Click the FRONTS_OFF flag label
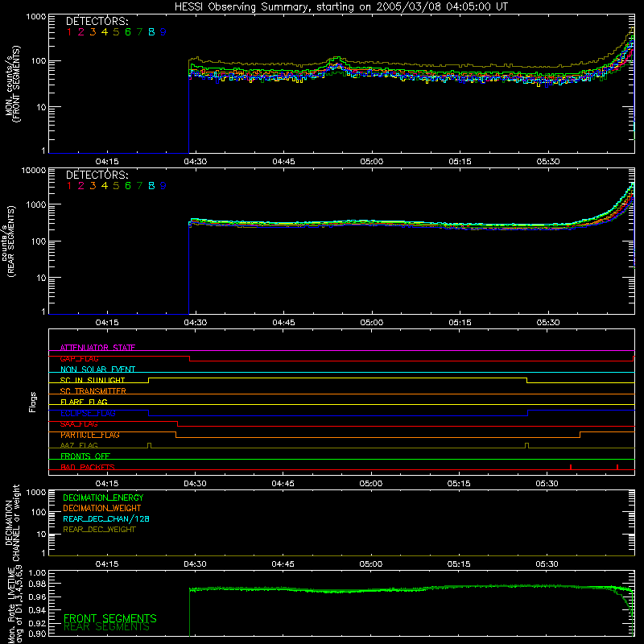The image size is (644, 644). point(85,456)
